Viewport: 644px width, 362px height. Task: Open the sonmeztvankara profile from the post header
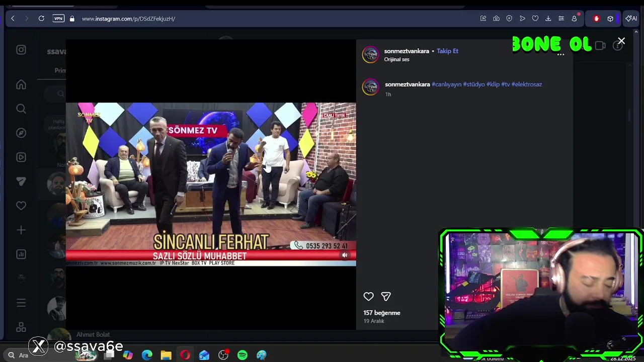tap(407, 51)
